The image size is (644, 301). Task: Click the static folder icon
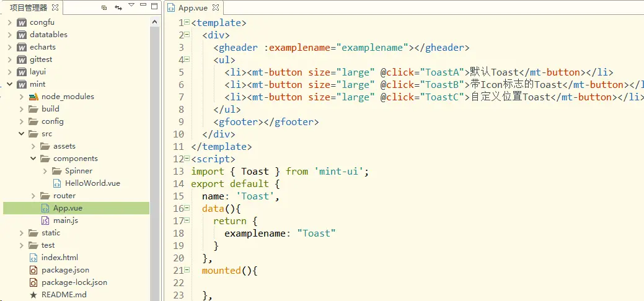tap(33, 232)
